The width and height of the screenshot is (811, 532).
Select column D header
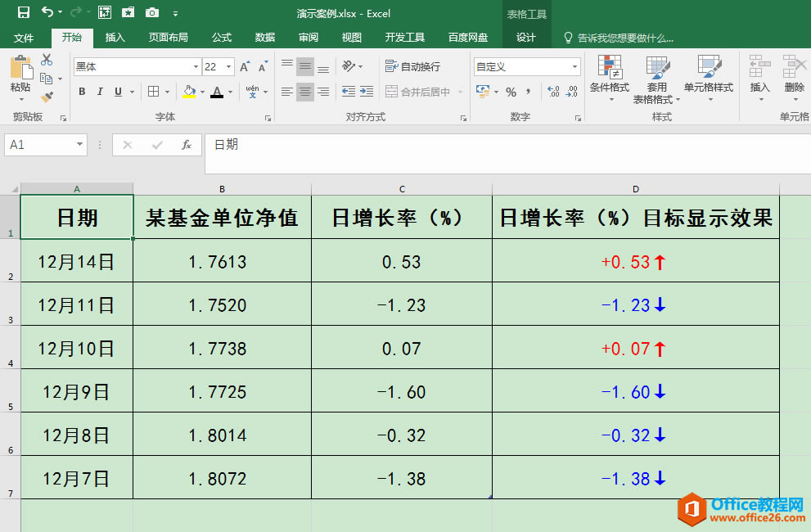point(636,189)
